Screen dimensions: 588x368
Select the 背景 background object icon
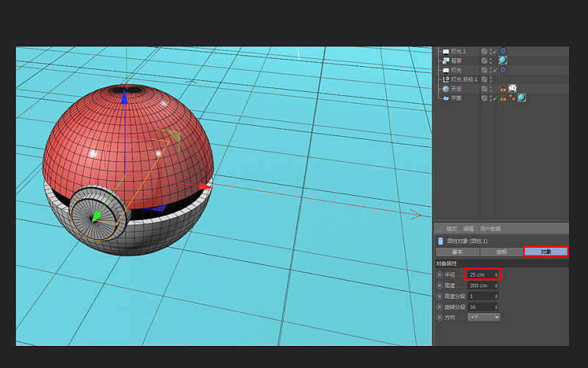click(445, 60)
